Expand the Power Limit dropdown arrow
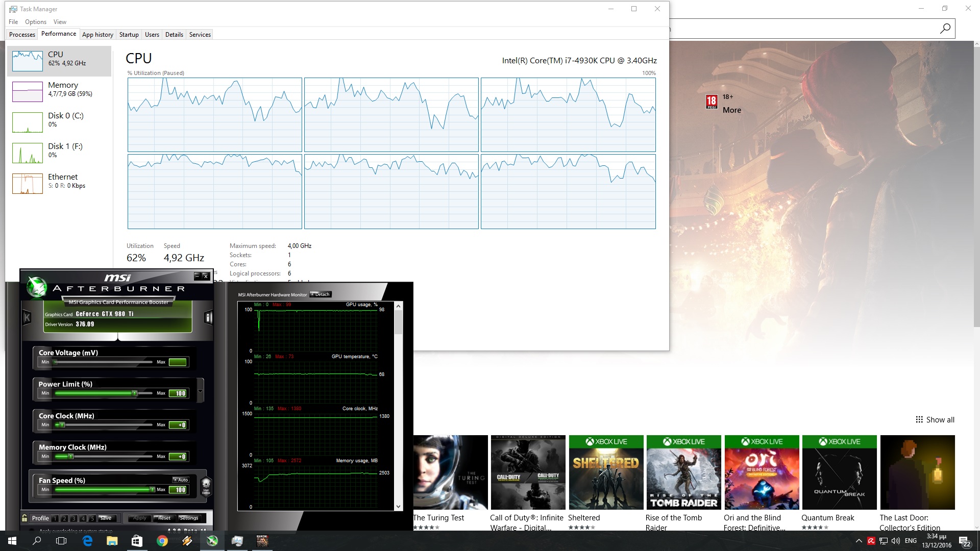980x551 pixels. (200, 391)
